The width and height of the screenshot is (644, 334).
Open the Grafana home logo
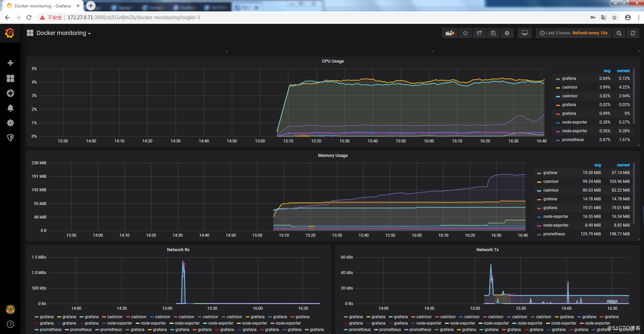[10, 33]
